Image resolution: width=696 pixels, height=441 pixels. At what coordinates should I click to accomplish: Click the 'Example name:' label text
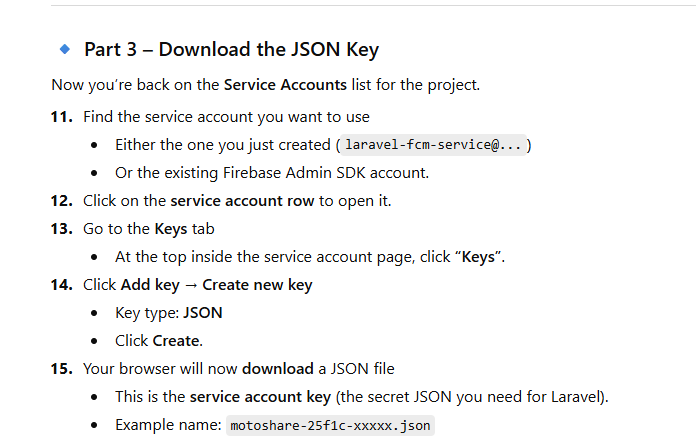click(167, 425)
